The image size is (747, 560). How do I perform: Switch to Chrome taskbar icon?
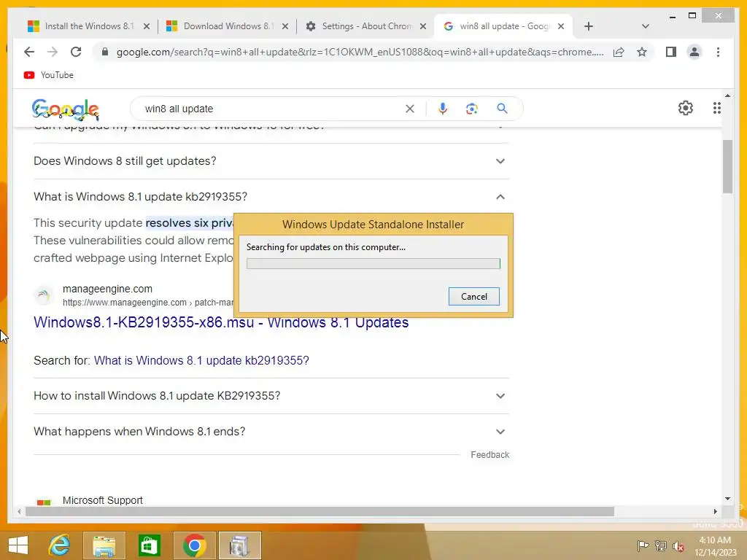pos(194,545)
